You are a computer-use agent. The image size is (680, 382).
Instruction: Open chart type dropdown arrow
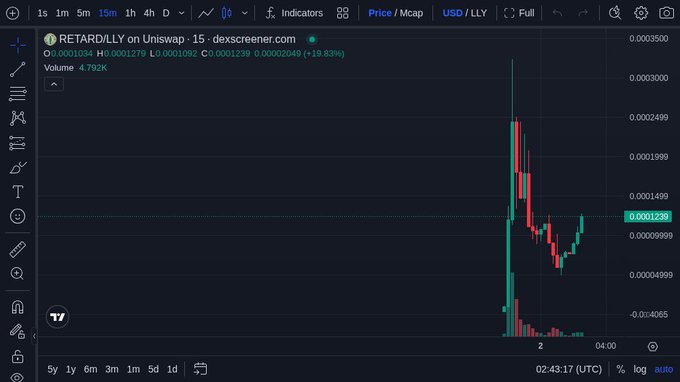coord(245,13)
